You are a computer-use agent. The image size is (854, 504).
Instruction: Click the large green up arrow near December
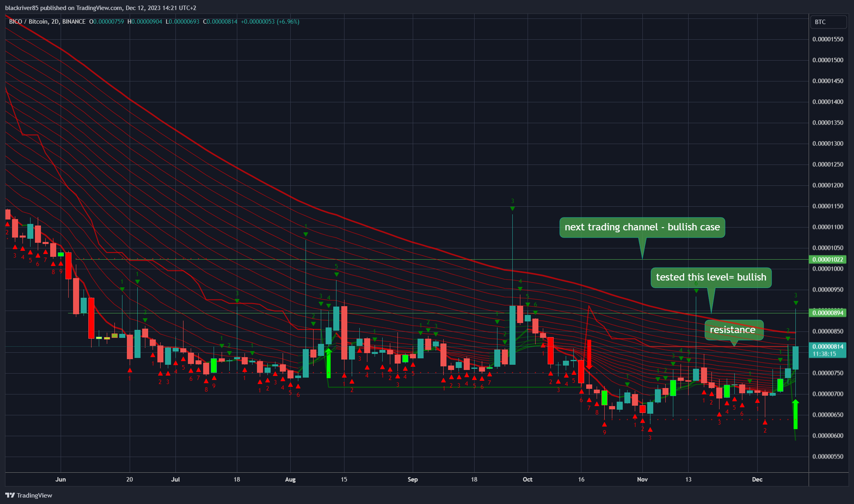pos(795,414)
